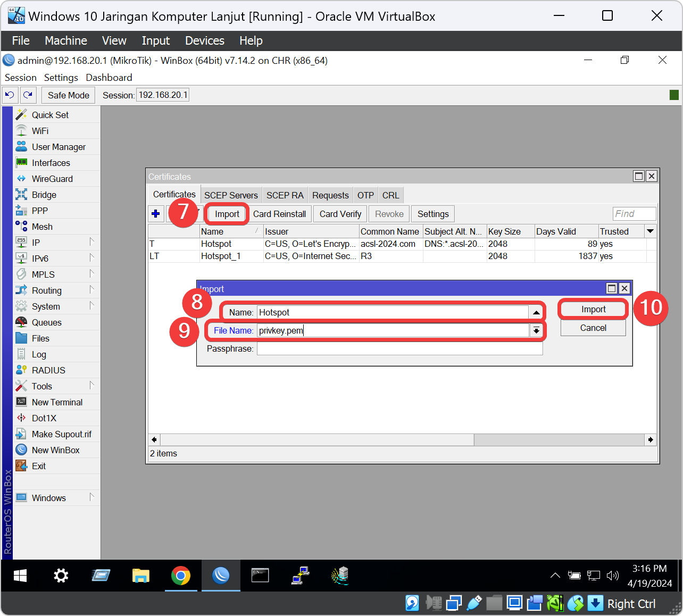This screenshot has width=683, height=616.
Task: Open taskbar Settings gear
Action: pyautogui.click(x=61, y=576)
